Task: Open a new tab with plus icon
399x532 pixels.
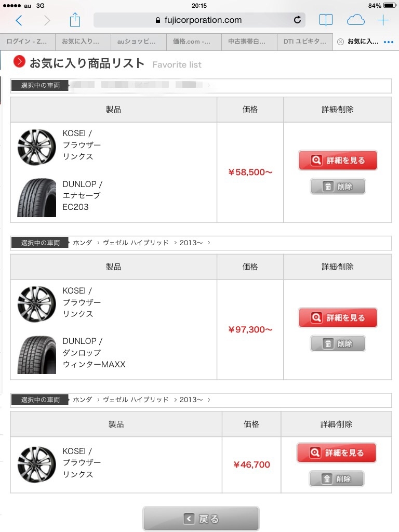Action: pos(383,20)
